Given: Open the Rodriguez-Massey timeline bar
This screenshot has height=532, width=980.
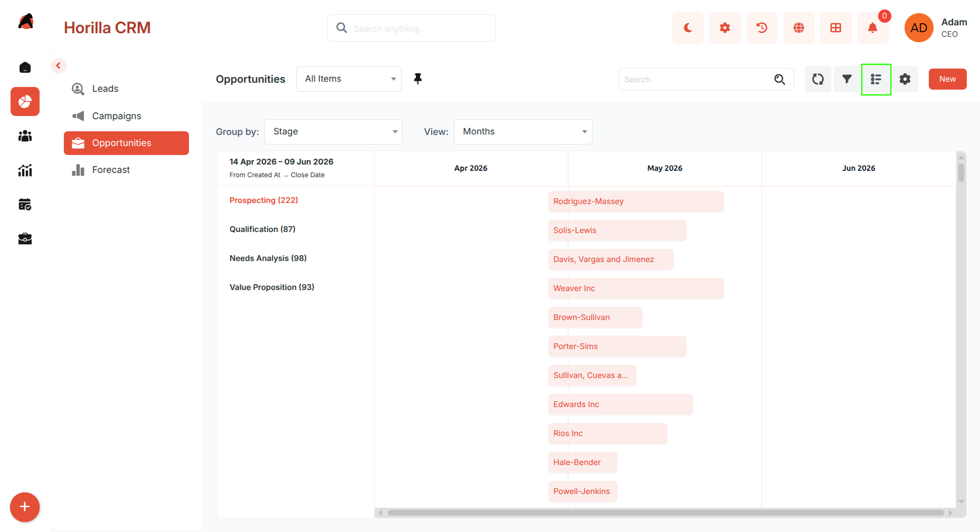Looking at the screenshot, I should coord(636,201).
